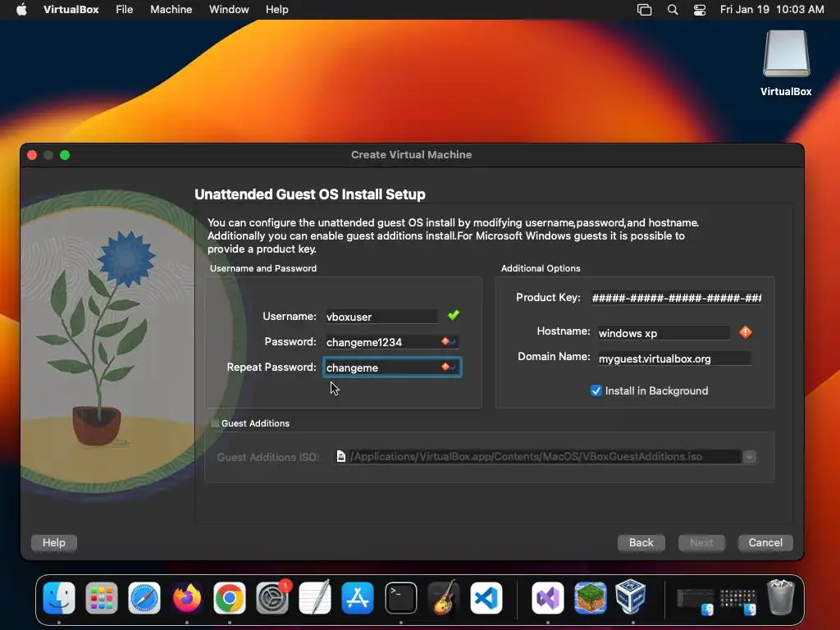Open Minecraft from the dock
This screenshot has width=840, height=630.
(591, 598)
